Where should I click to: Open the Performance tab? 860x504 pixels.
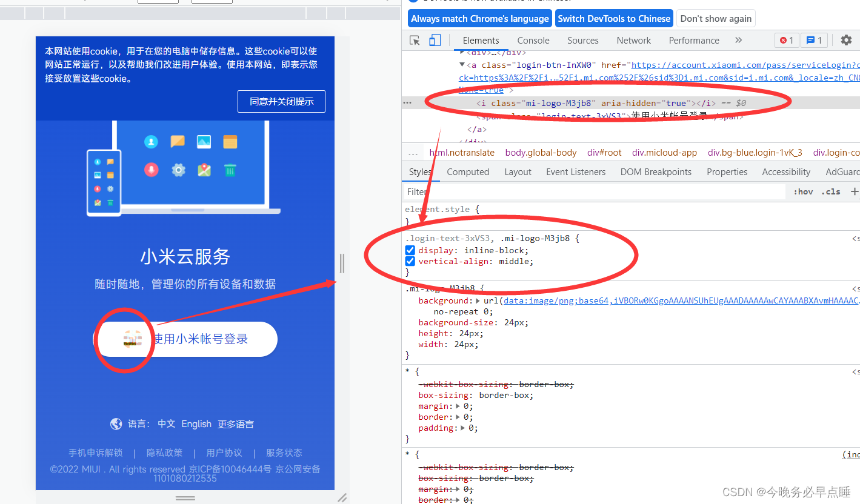click(694, 41)
